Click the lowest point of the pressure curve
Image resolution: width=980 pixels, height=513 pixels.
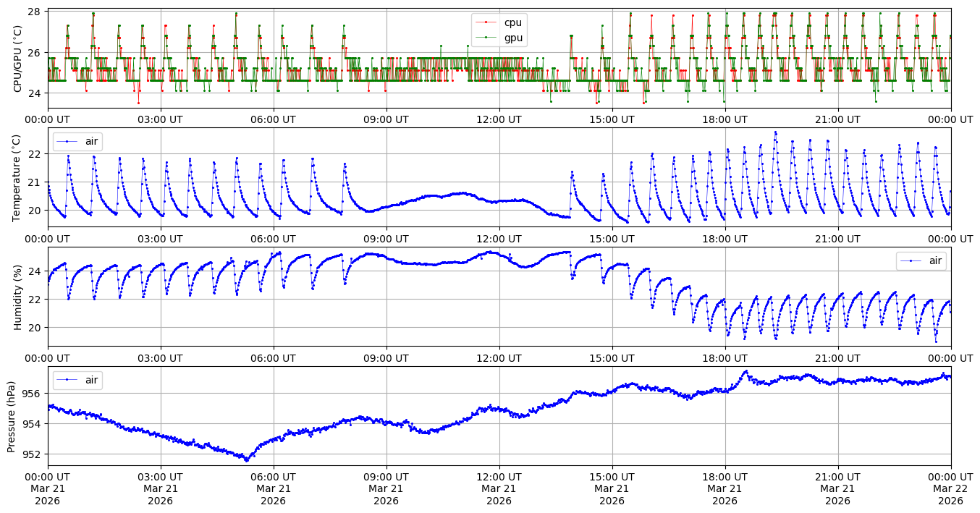(246, 460)
